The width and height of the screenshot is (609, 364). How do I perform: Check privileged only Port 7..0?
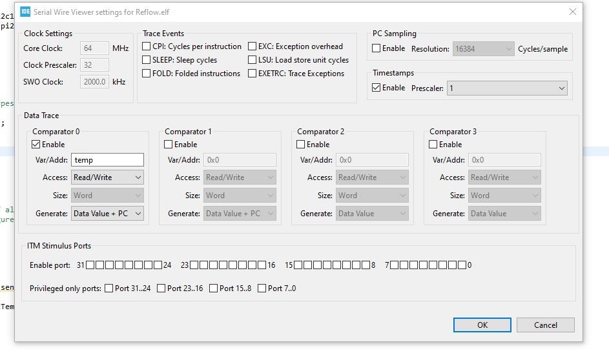(262, 288)
